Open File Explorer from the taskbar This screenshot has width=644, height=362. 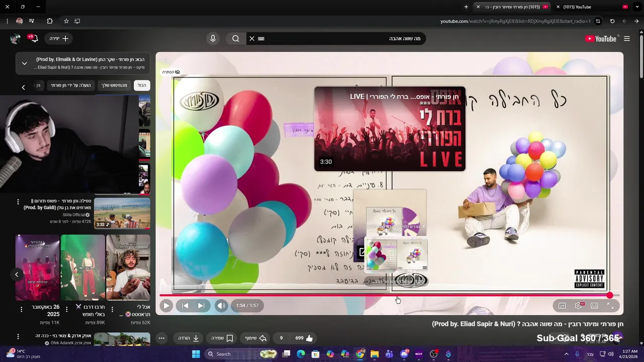point(374,354)
